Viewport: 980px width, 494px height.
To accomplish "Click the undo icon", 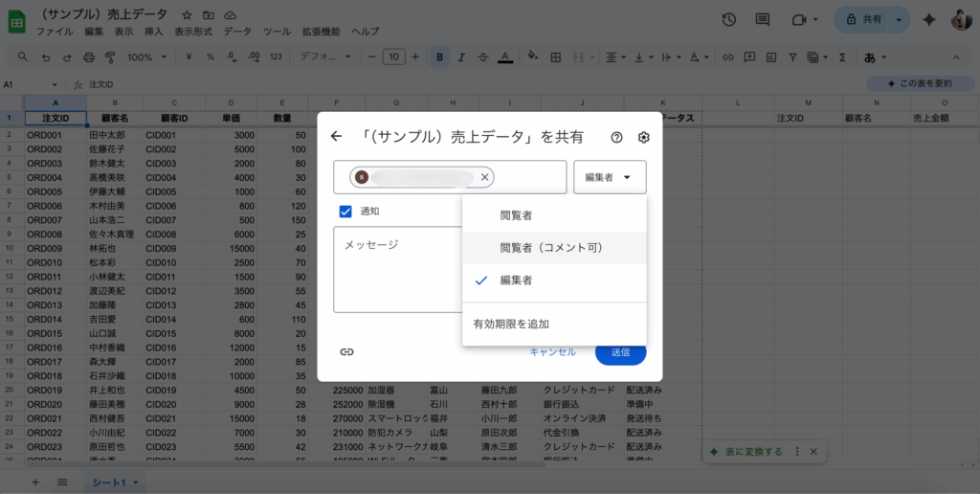I will 46,56.
